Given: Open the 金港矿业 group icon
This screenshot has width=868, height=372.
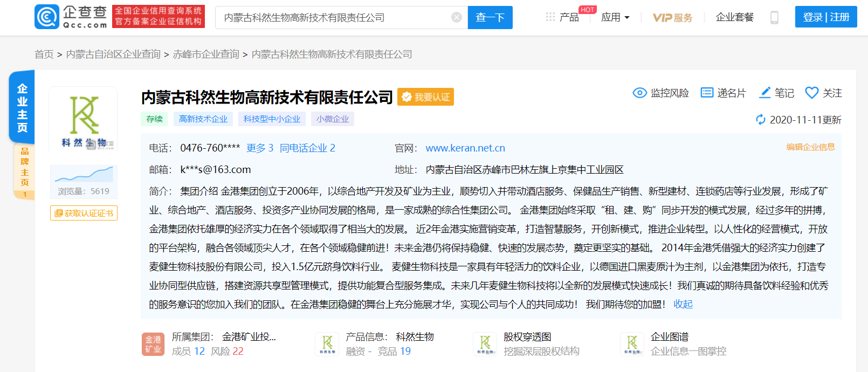Looking at the screenshot, I should (153, 344).
